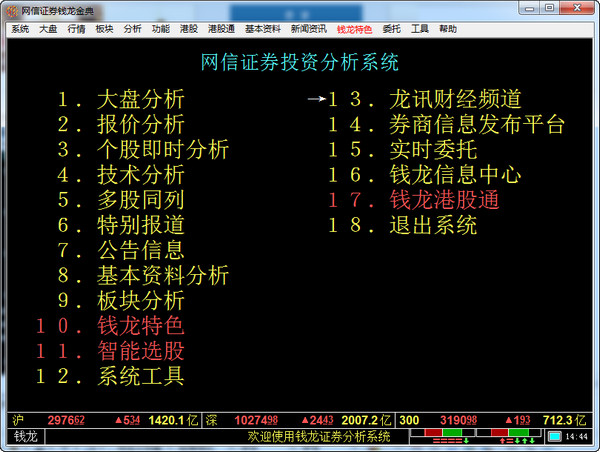
Task: Click the 300 index turnover 712.3亿
Action: click(x=564, y=420)
